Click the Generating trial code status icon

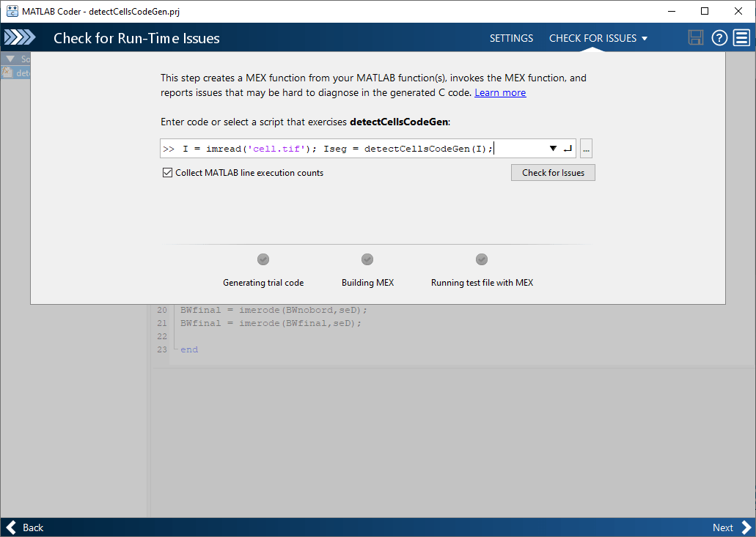[263, 259]
